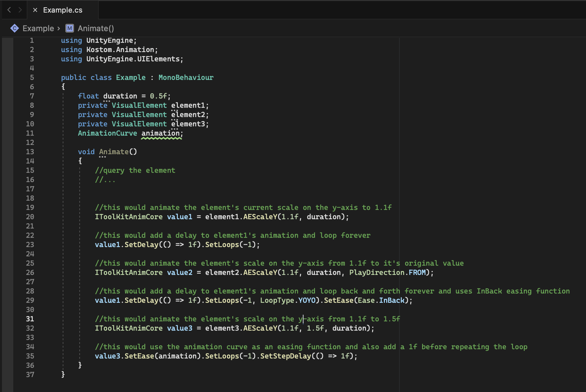Click SetStepDelay on line 35
This screenshot has width=586, height=392.
pos(285,356)
